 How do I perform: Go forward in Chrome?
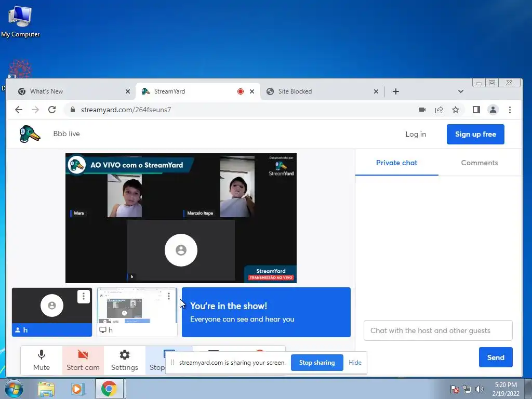35,110
